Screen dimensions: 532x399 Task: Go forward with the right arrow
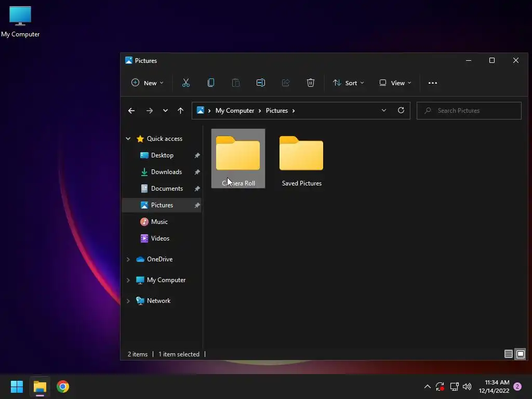(x=149, y=111)
